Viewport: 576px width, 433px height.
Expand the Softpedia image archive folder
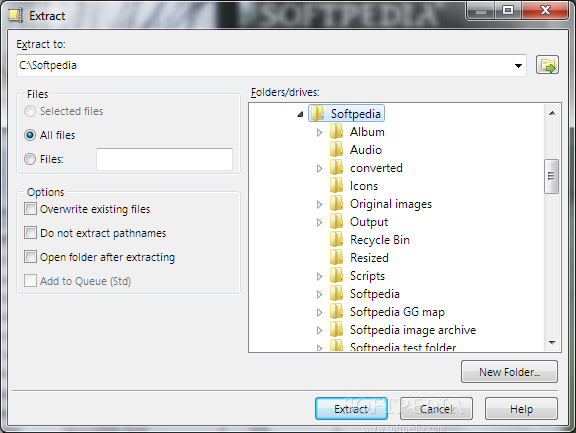click(x=319, y=330)
